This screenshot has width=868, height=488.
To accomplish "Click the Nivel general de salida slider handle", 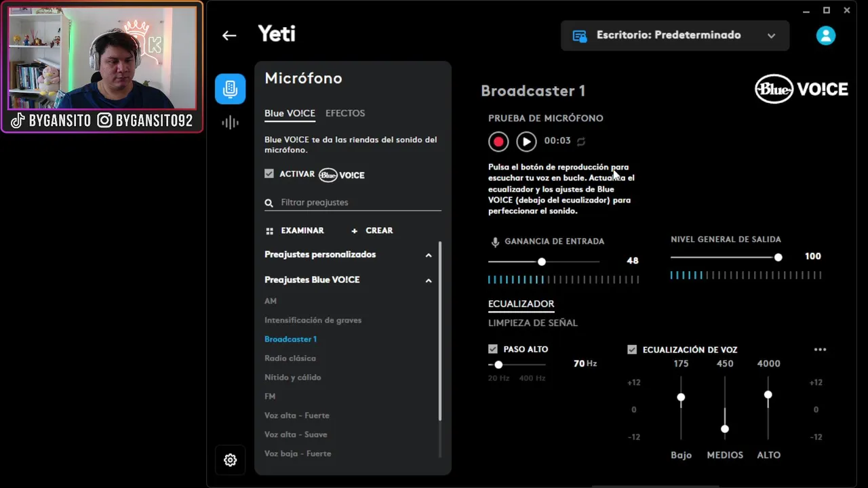I will click(778, 258).
